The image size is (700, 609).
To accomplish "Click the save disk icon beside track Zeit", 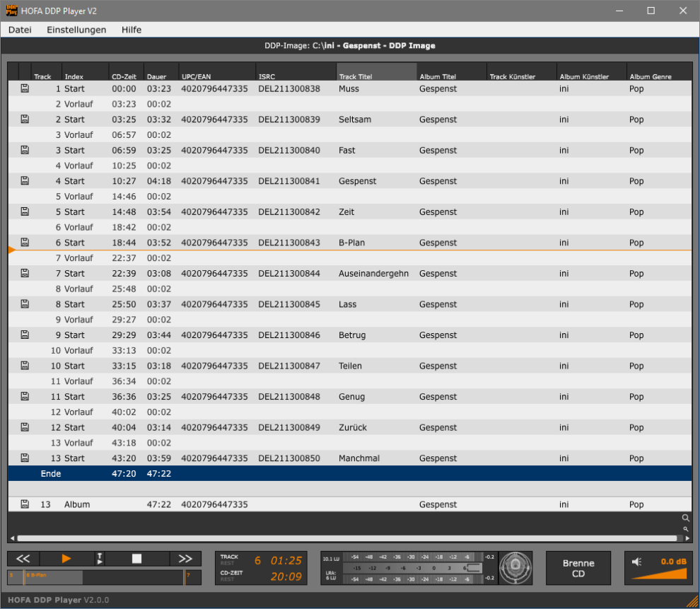I will (25, 211).
